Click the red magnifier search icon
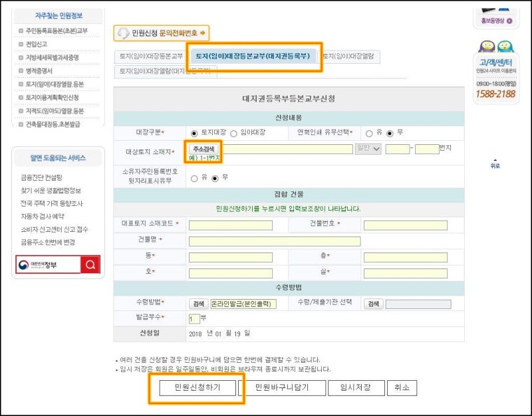This screenshot has height=416, width=532. [90, 264]
